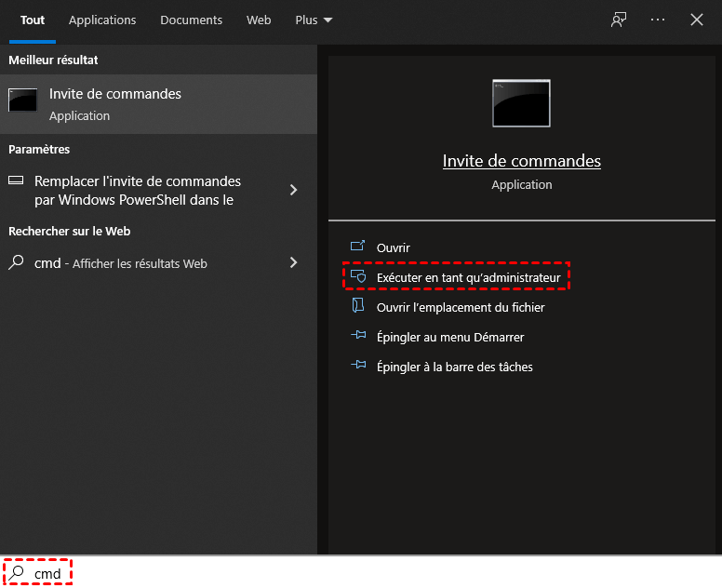Click the pin to Start icon

pyautogui.click(x=358, y=337)
